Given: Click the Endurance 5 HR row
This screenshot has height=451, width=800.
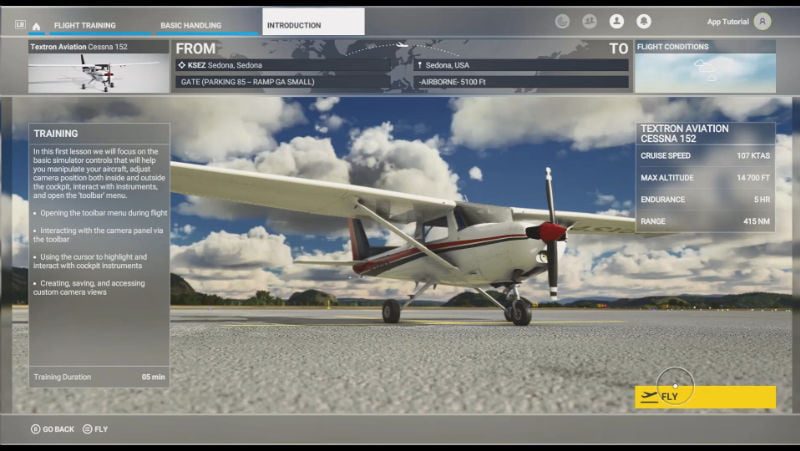Looking at the screenshot, I should click(x=705, y=199).
